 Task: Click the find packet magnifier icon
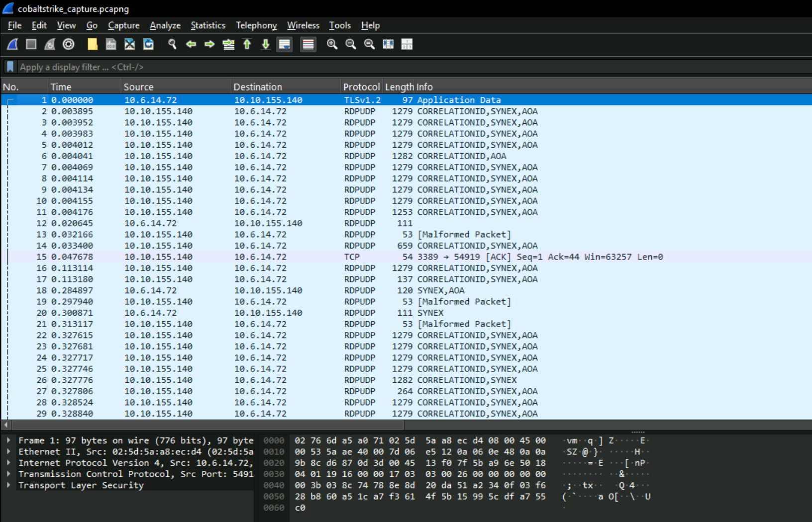coord(172,44)
